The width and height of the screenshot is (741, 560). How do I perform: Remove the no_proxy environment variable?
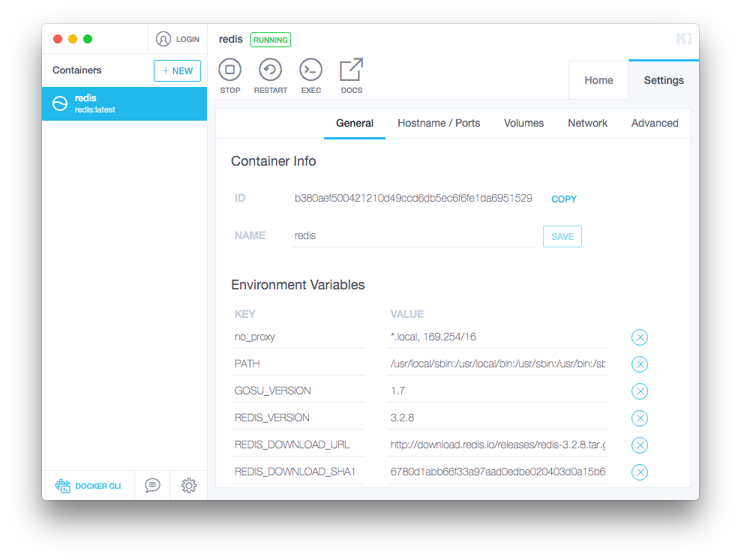coord(639,337)
